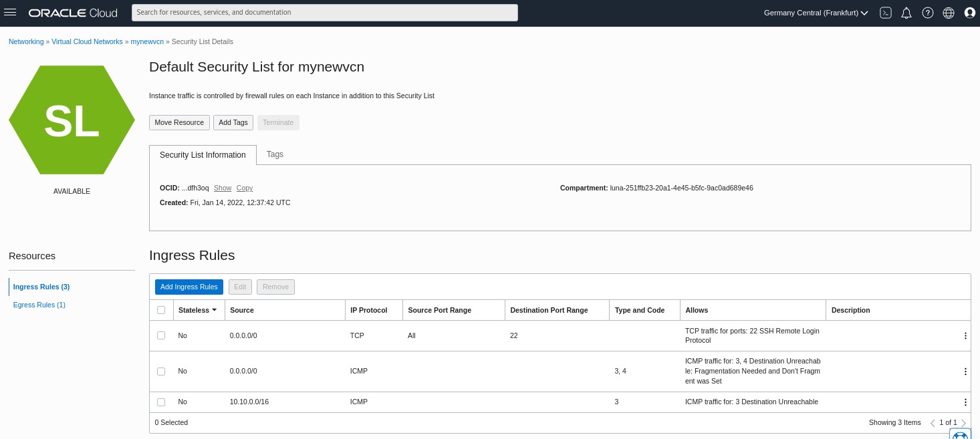Open the language globe icon
This screenshot has height=439, width=980.
click(949, 13)
